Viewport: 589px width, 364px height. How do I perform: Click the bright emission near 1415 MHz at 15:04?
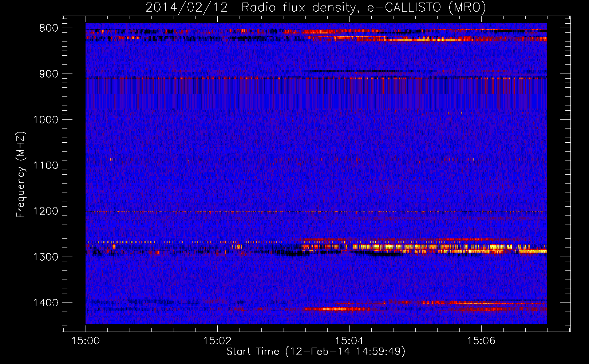coord(337,309)
